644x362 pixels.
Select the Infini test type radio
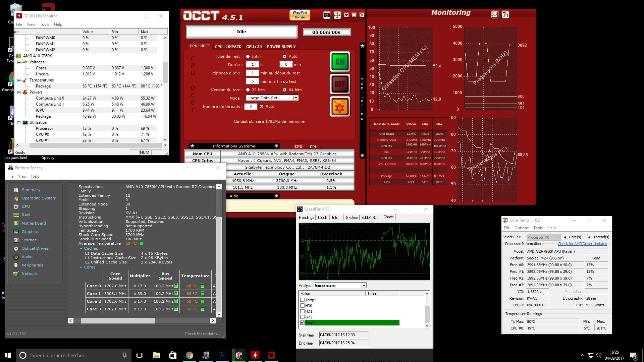click(x=248, y=56)
